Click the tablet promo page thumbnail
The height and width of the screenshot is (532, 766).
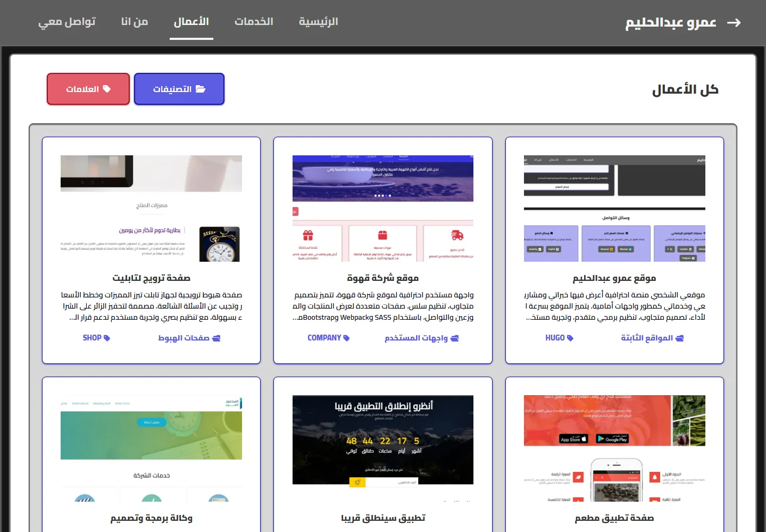152,209
